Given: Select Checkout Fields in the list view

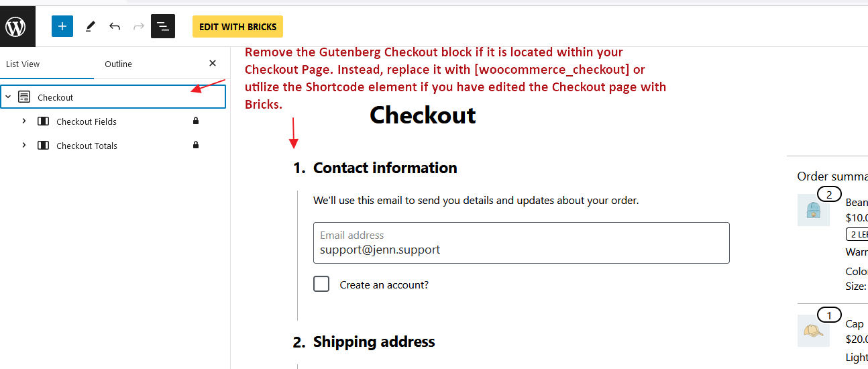Looking at the screenshot, I should (87, 122).
